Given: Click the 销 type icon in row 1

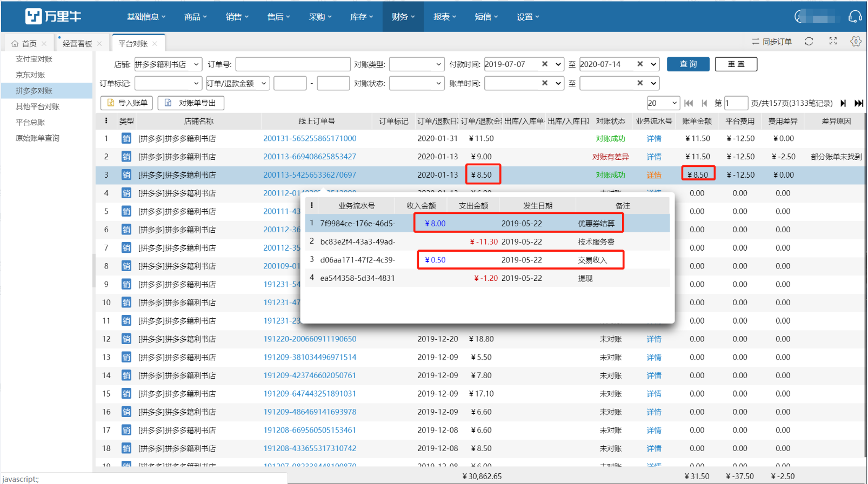Looking at the screenshot, I should (x=126, y=139).
